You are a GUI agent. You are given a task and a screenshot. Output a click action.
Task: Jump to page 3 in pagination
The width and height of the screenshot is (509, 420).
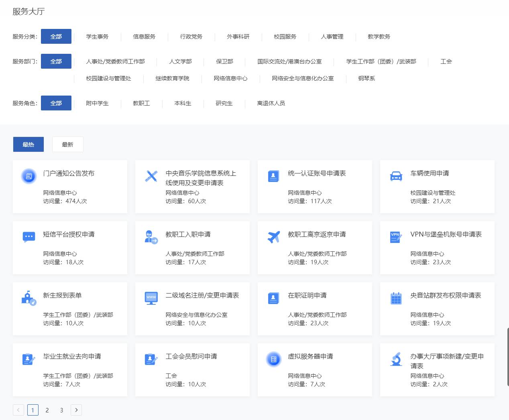61,410
